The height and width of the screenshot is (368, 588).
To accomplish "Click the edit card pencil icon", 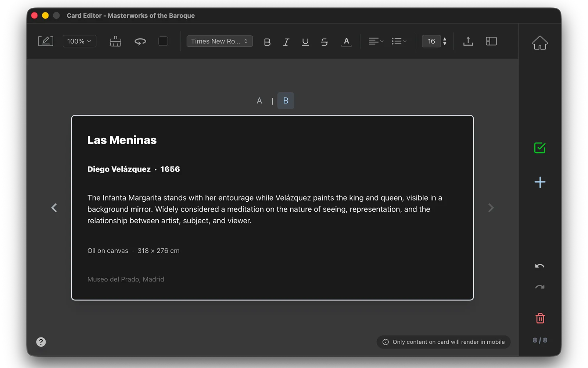I will click(46, 41).
